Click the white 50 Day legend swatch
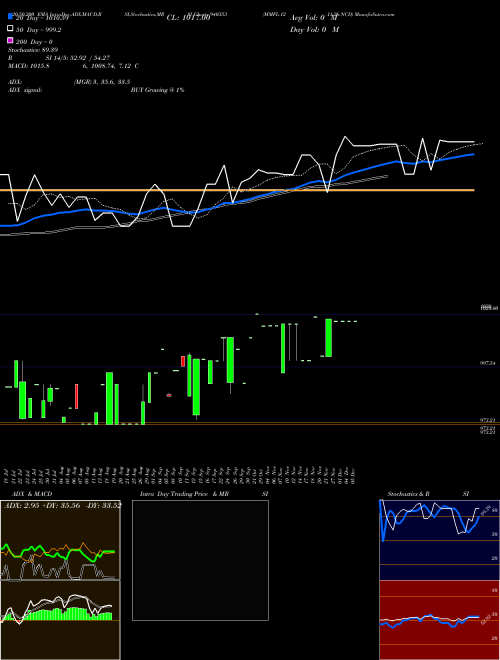This screenshot has height=660, width=500. pyautogui.click(x=10, y=29)
